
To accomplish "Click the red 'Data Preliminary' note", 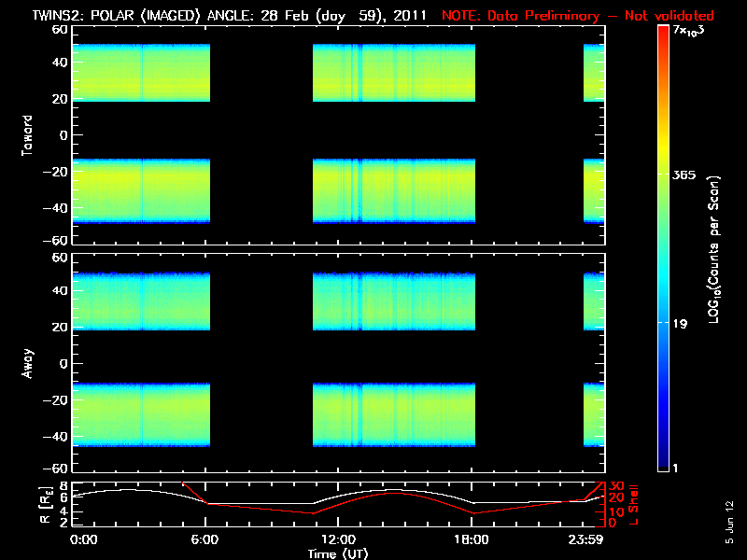I will (577, 15).
